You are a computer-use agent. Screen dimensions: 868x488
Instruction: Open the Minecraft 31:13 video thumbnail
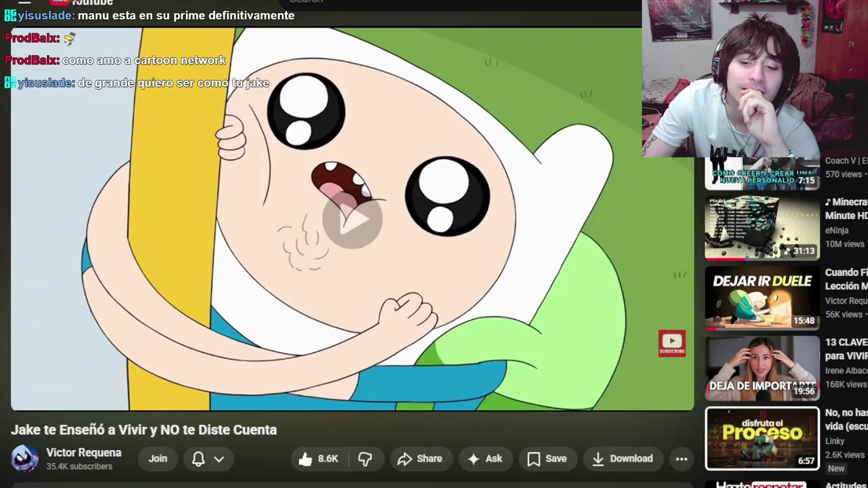(762, 228)
